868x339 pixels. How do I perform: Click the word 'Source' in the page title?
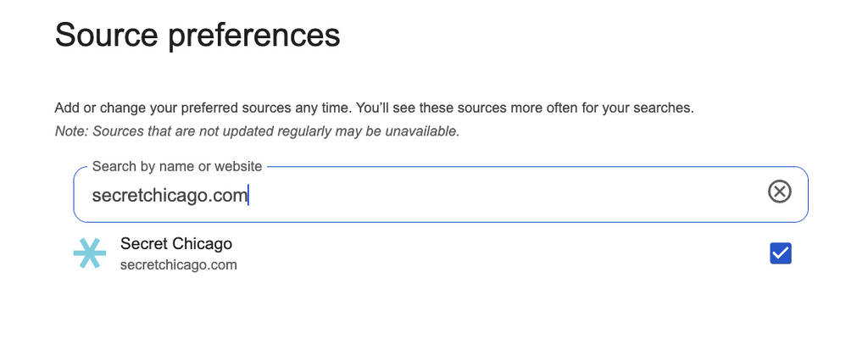pos(106,36)
